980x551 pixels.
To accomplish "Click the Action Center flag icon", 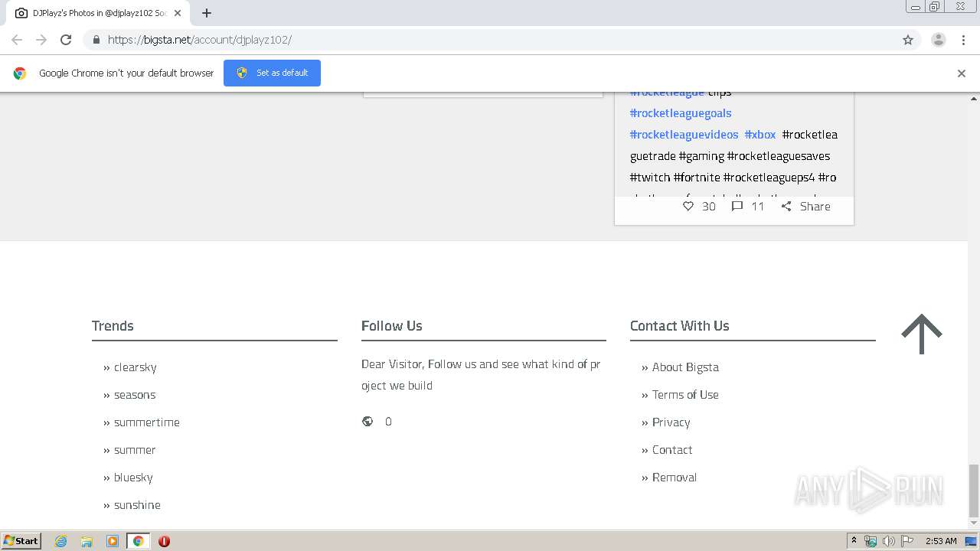I will (x=907, y=541).
